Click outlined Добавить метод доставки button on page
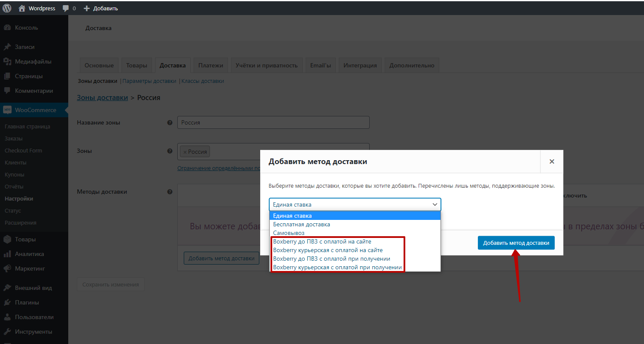The height and width of the screenshot is (344, 644). (221, 258)
